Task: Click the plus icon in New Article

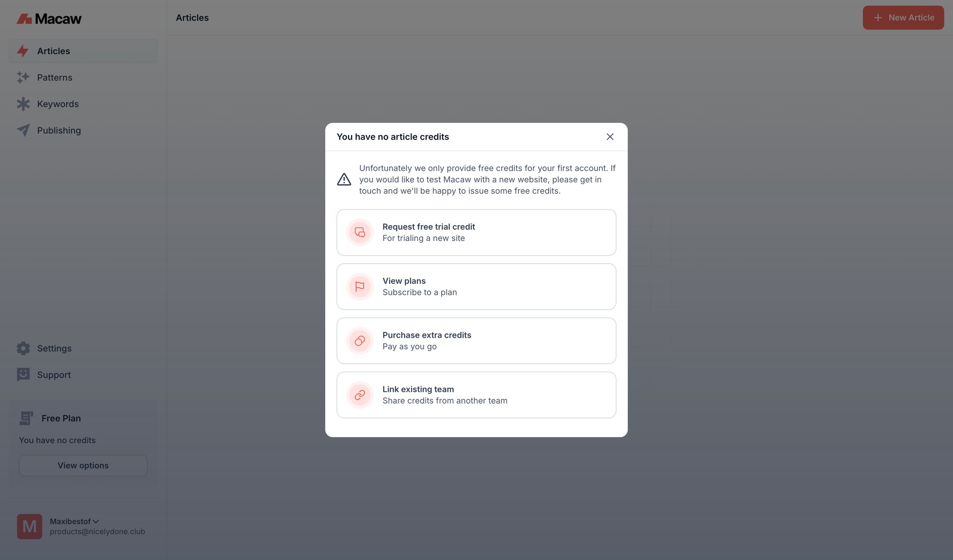Action: click(x=878, y=17)
